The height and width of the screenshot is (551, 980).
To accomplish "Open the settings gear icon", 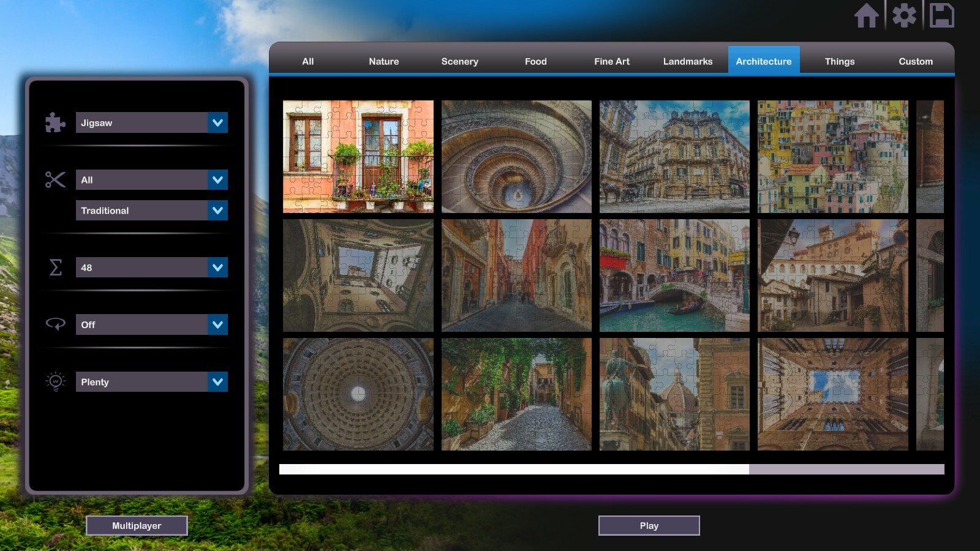I will pyautogui.click(x=905, y=17).
